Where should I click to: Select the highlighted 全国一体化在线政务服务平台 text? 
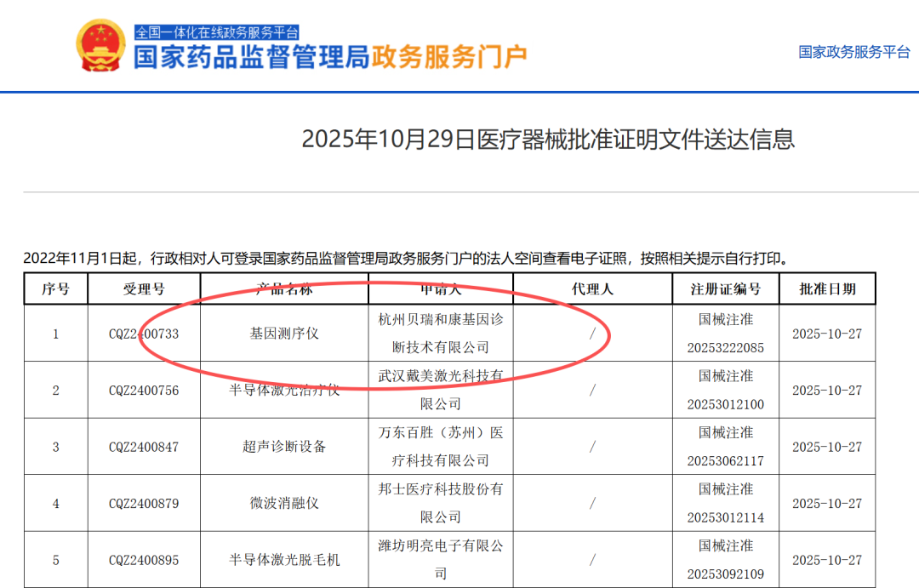pos(217,32)
